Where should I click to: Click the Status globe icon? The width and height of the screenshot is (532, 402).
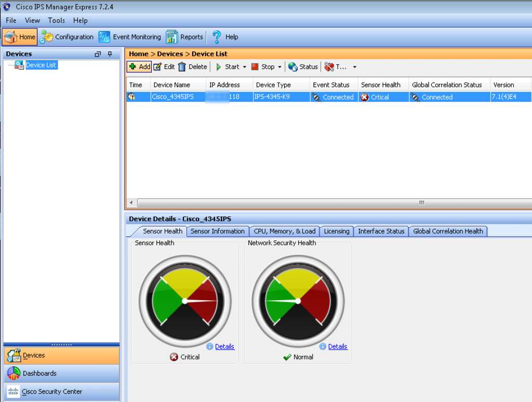293,66
